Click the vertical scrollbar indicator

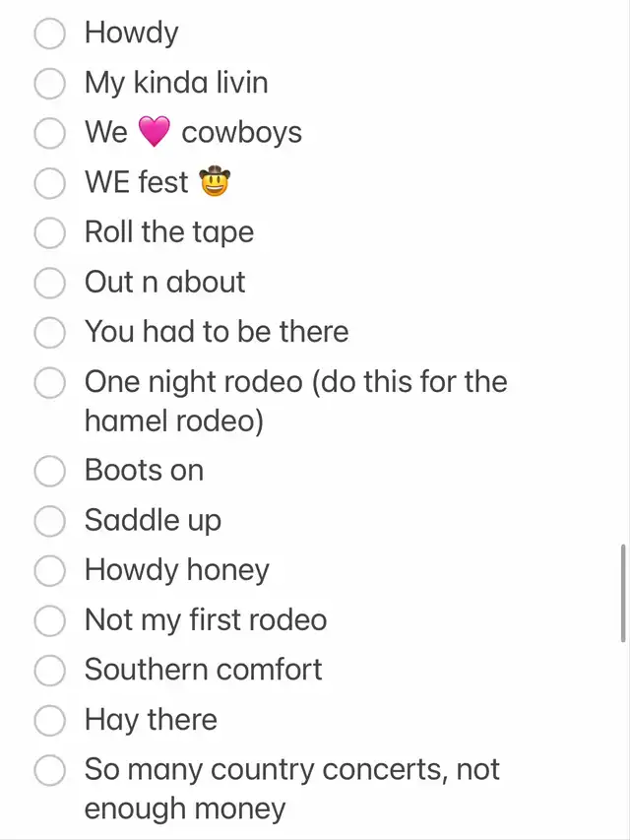621,591
